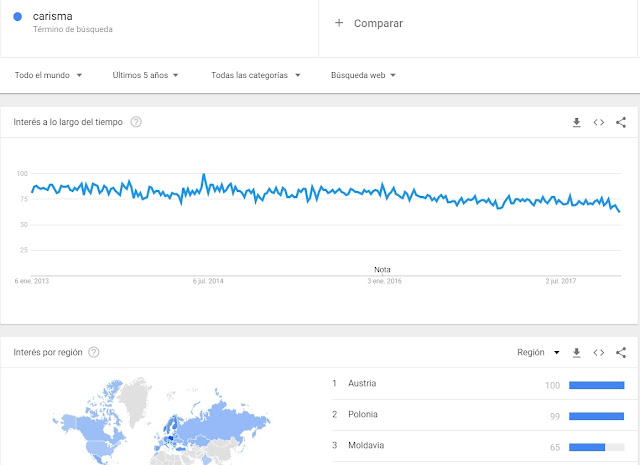The image size is (640, 465).
Task: Share the interest over time chart
Action: [x=621, y=122]
